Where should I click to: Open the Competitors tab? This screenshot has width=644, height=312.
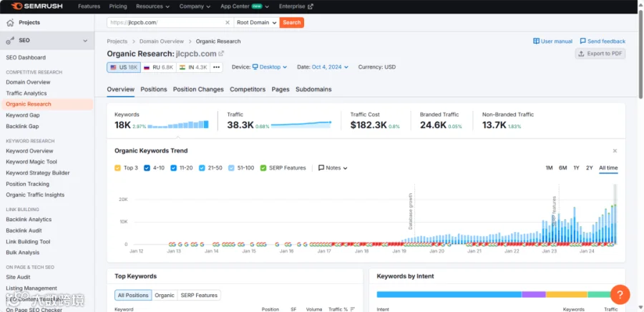coord(248,89)
